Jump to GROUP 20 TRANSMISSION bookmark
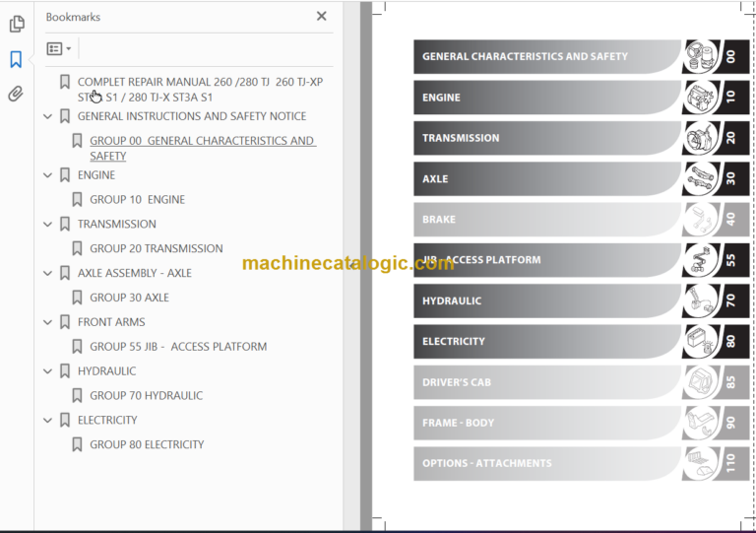 (157, 249)
